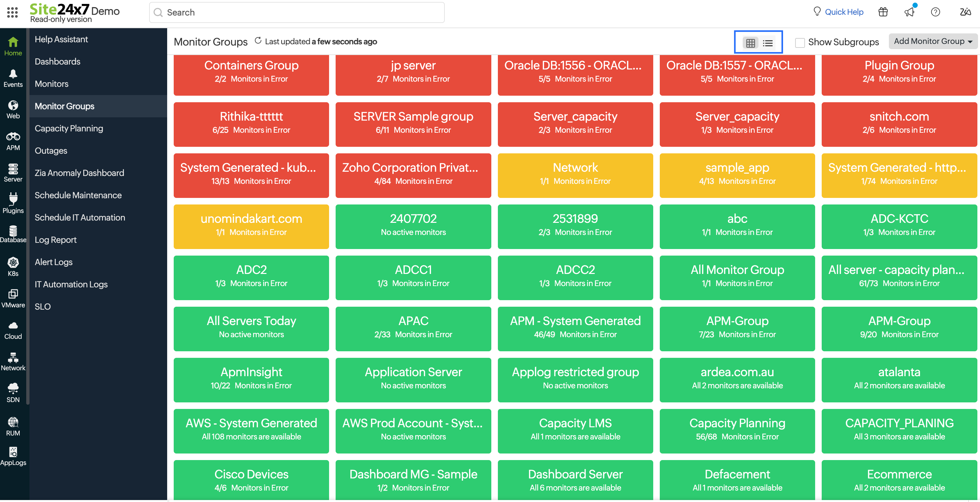
Task: Enable the Show Subgroups checkbox
Action: point(800,43)
